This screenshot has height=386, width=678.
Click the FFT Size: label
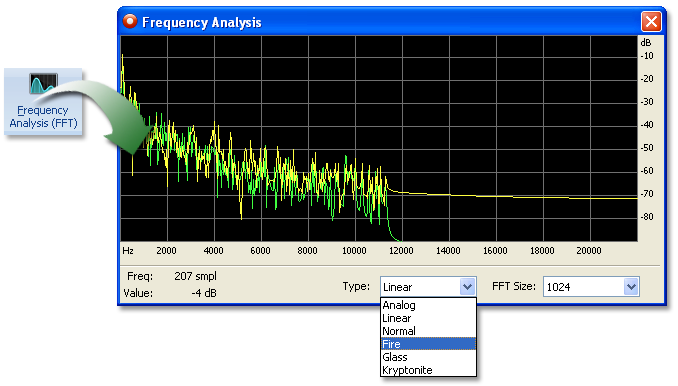pos(514,286)
